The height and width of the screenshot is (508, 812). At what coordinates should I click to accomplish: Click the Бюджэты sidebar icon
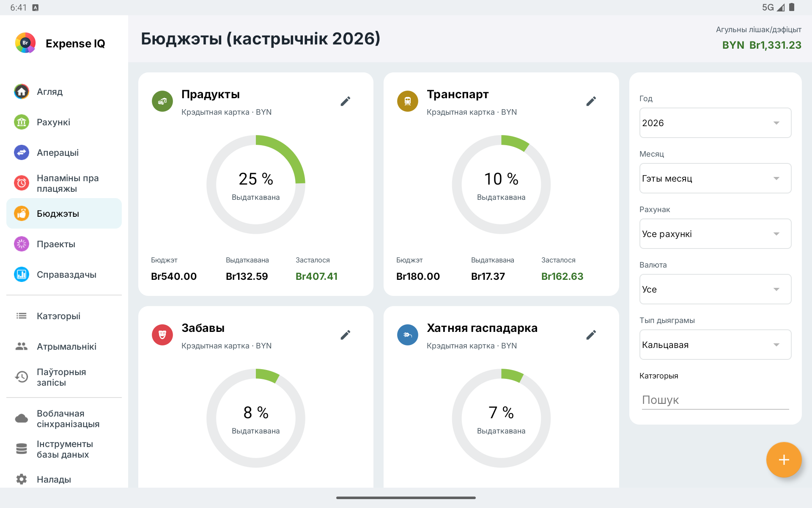22,213
